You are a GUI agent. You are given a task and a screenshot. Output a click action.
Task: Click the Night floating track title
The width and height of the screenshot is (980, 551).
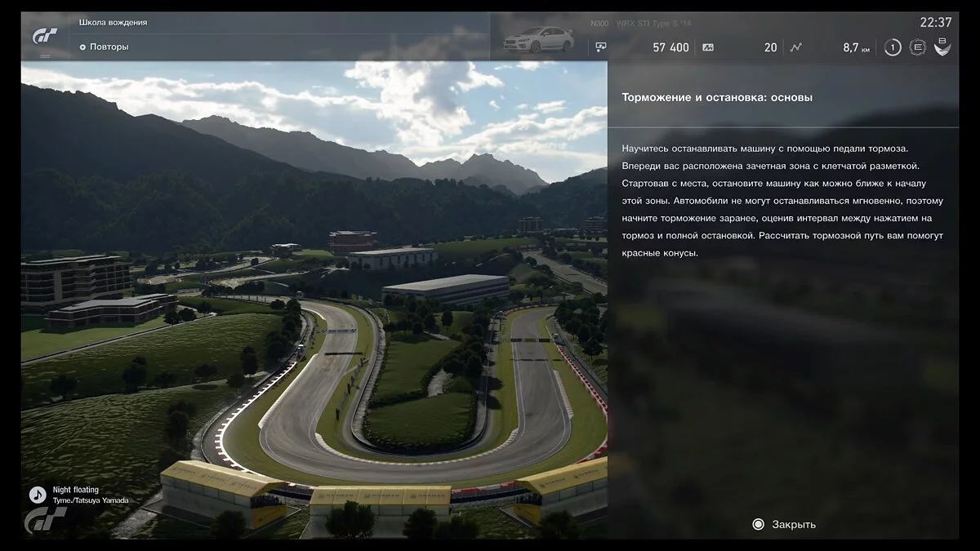[76, 490]
